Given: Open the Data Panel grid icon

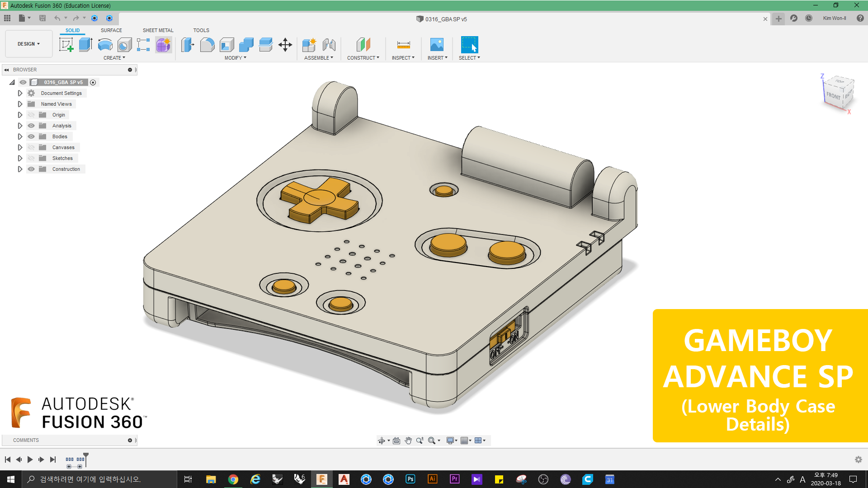Looking at the screenshot, I should tap(7, 18).
